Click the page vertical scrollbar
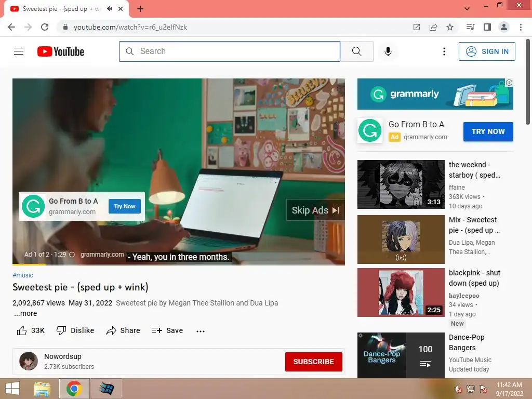 point(528,82)
